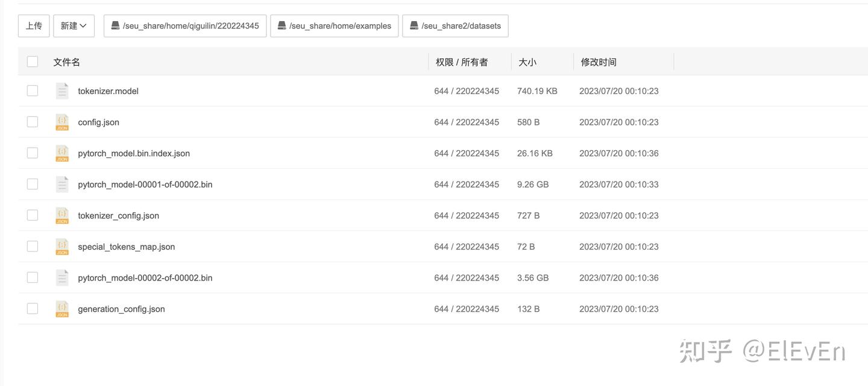This screenshot has height=386, width=868.
Task: Click the special_tokens_map.json file icon
Action: click(x=62, y=247)
